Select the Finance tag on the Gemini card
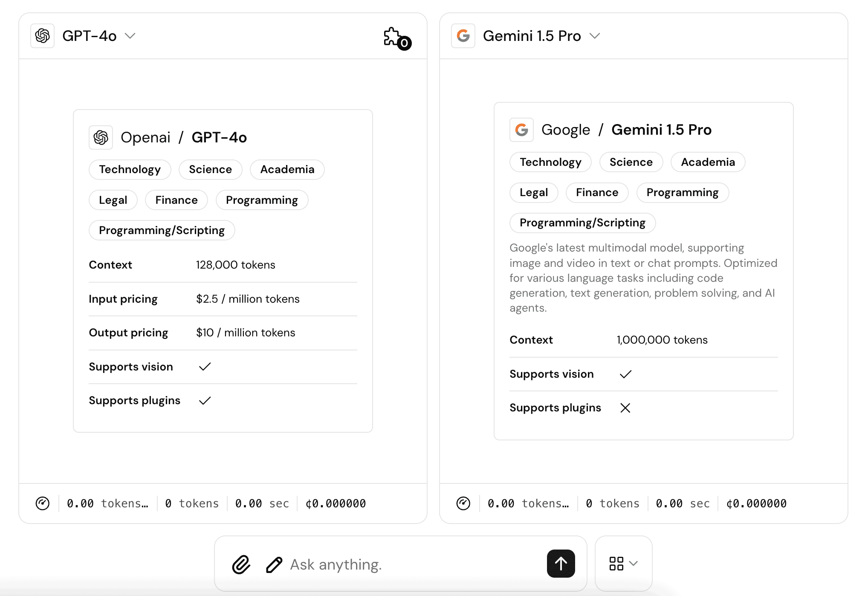 (597, 192)
